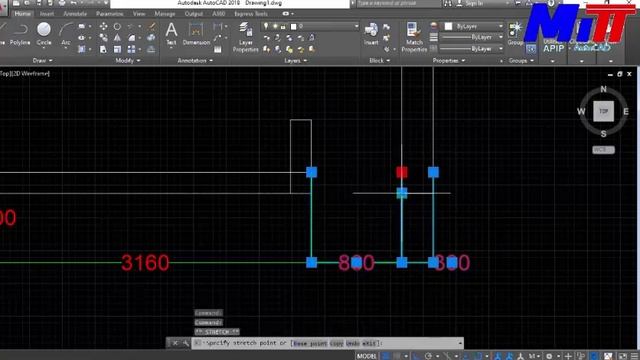Click the Offset tool icon

point(151,49)
